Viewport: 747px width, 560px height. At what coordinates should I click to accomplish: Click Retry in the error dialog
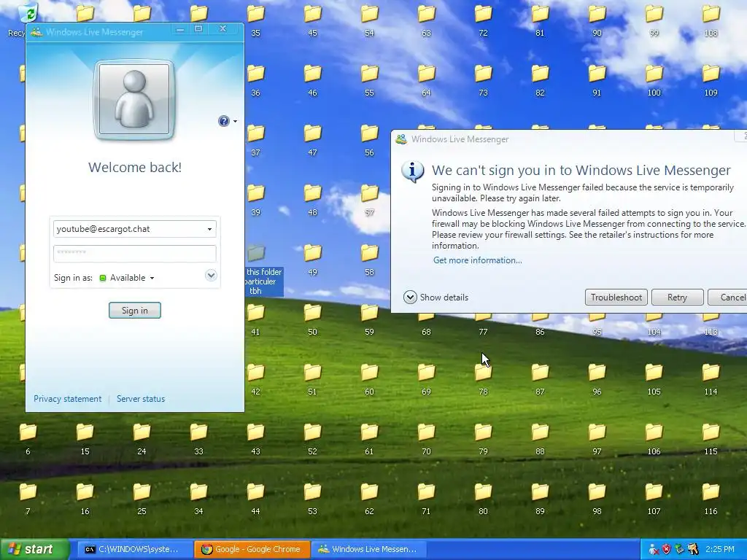[677, 297]
